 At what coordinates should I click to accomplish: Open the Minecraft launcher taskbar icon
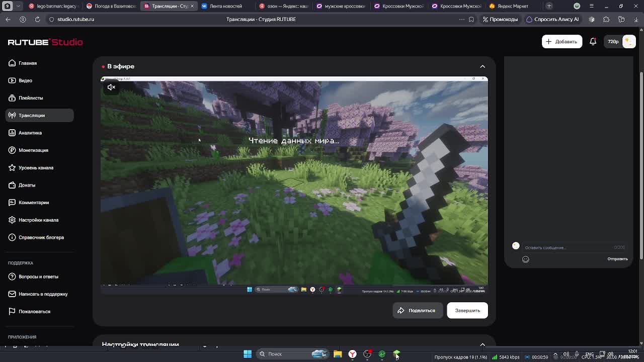click(396, 354)
